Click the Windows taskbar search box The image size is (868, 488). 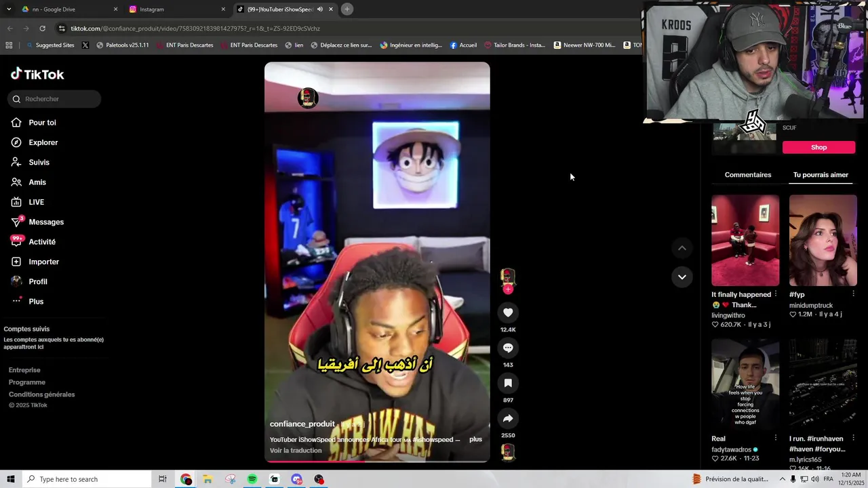click(x=86, y=479)
